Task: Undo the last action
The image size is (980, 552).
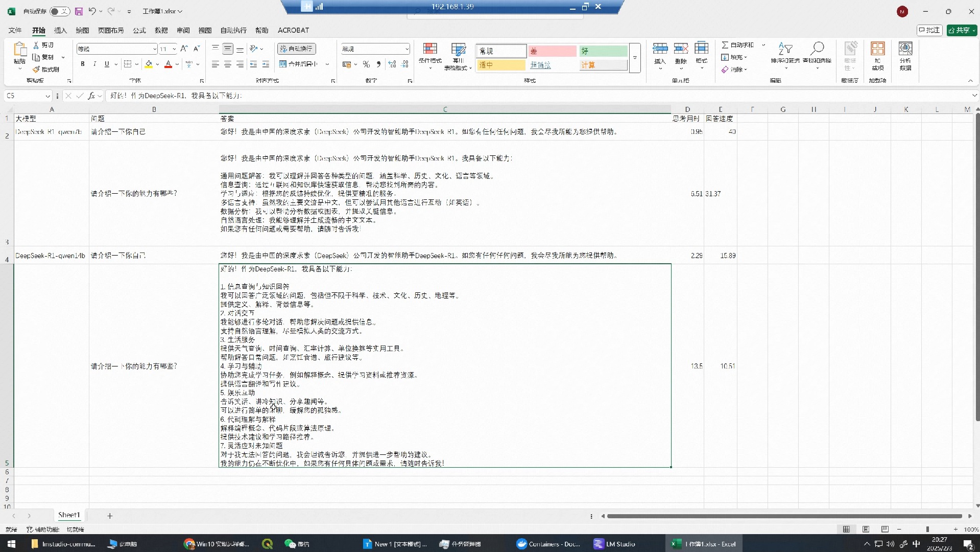Action: tap(92, 11)
